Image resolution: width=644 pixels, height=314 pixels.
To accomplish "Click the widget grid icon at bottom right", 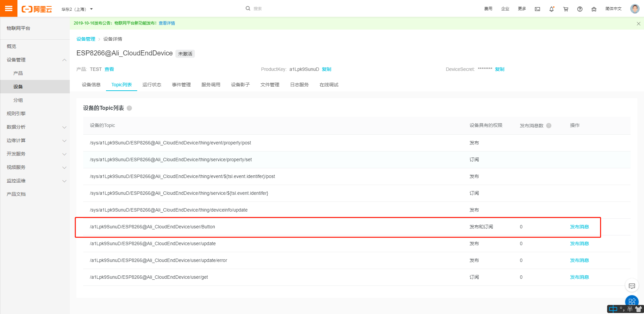I will coord(632,301).
